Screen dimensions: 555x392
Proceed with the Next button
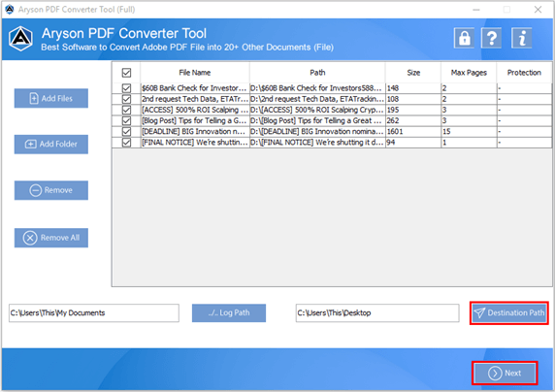(505, 373)
